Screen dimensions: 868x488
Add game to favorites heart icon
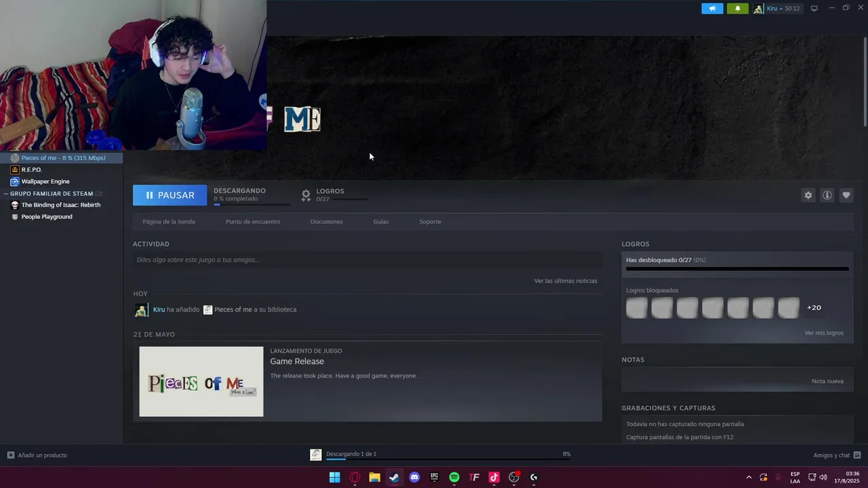(846, 195)
